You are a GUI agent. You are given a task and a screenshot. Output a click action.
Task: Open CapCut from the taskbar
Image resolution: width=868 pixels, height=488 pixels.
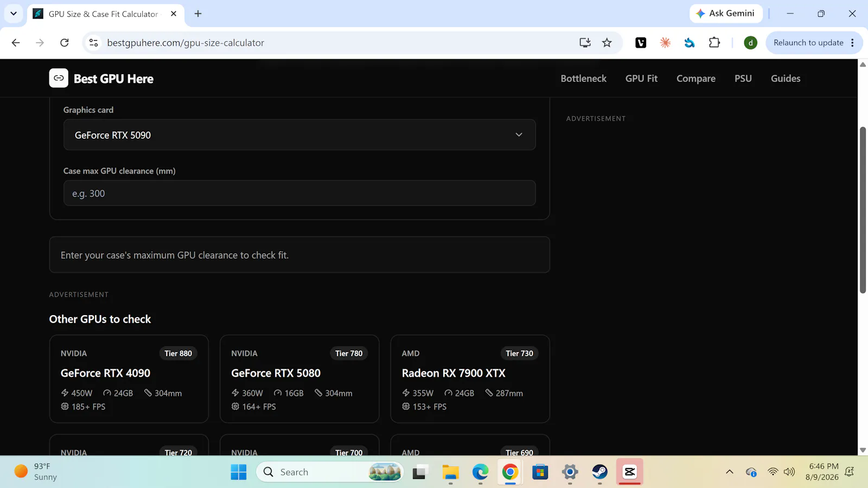tap(629, 472)
